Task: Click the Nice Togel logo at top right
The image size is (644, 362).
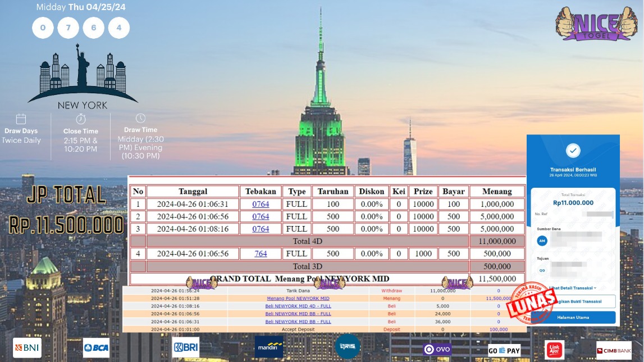Action: [x=593, y=24]
